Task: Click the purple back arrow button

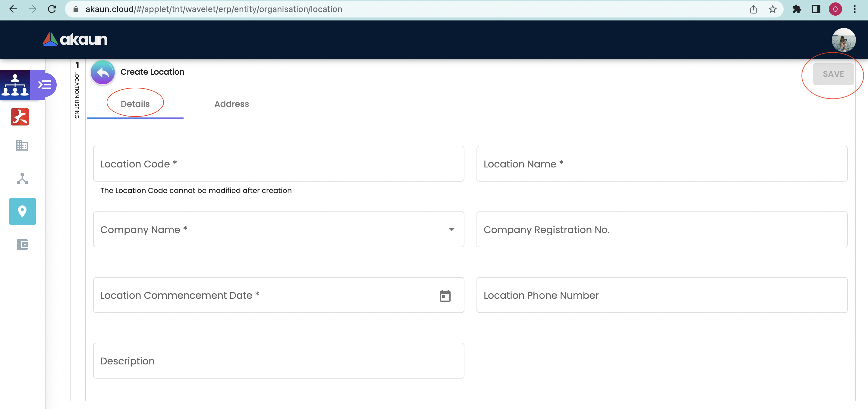Action: pos(102,72)
